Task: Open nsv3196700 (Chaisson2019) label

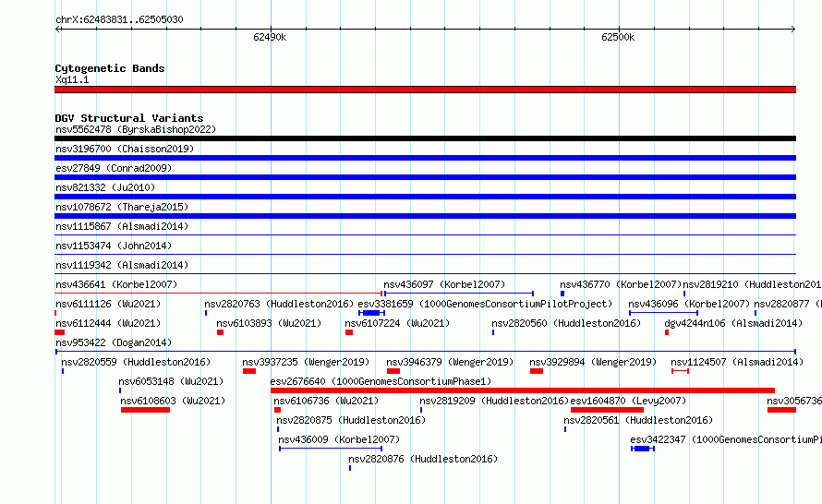Action: coord(125,149)
